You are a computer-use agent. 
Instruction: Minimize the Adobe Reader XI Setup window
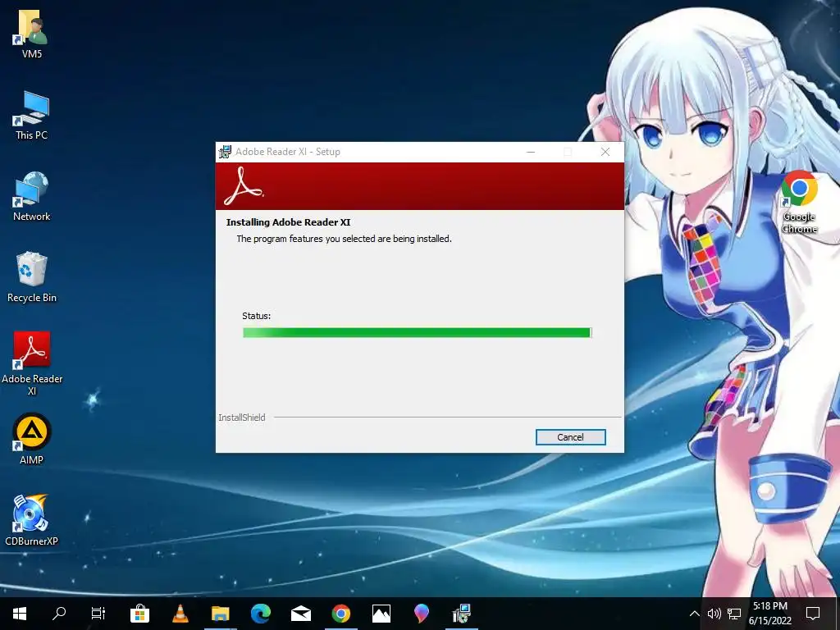pyautogui.click(x=531, y=152)
